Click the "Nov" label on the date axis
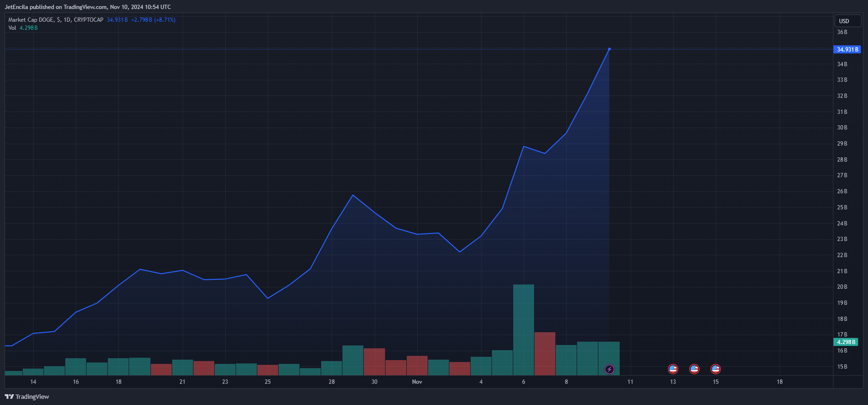The width and height of the screenshot is (868, 405). point(417,382)
